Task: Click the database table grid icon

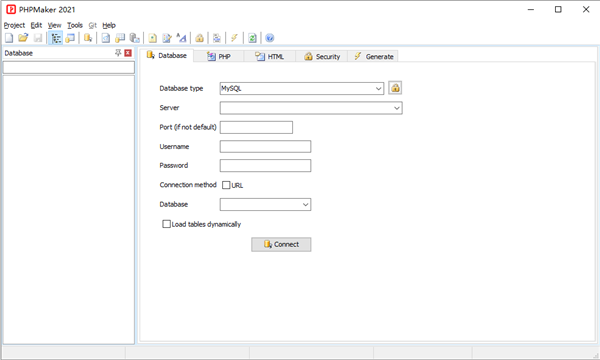Action: (x=120, y=38)
